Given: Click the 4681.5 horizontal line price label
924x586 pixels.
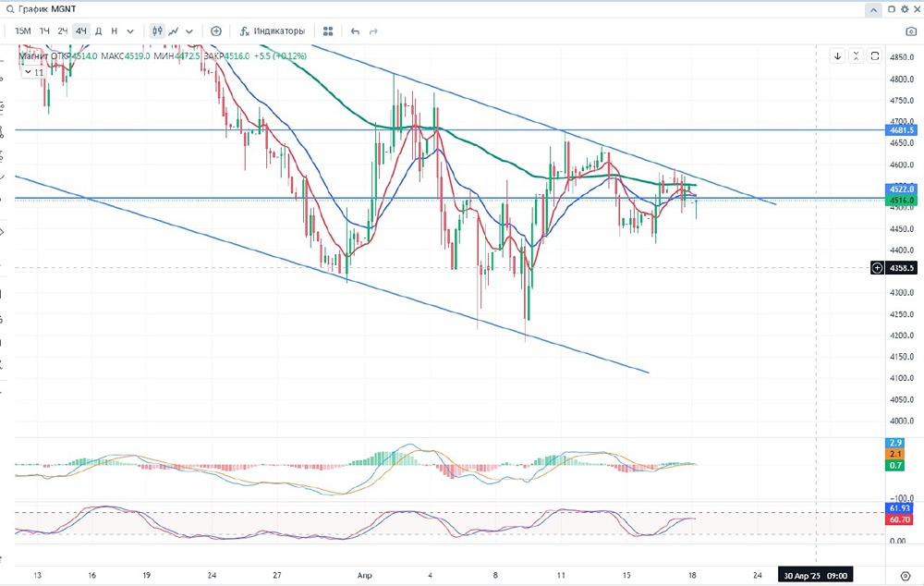Looking at the screenshot, I should coord(901,130).
